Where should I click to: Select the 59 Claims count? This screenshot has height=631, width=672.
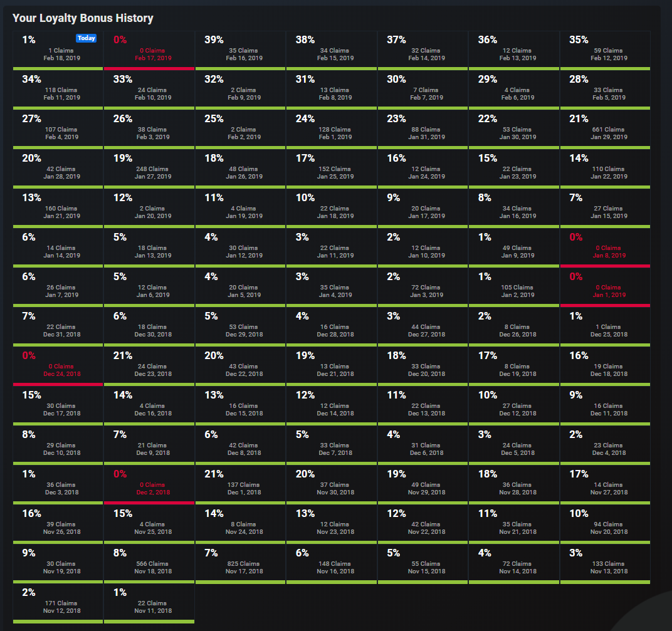(x=608, y=51)
